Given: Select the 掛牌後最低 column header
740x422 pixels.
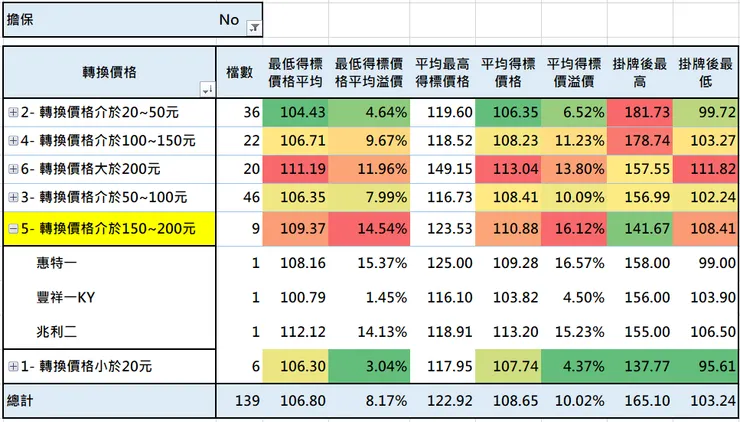Looking at the screenshot, I should [x=706, y=72].
